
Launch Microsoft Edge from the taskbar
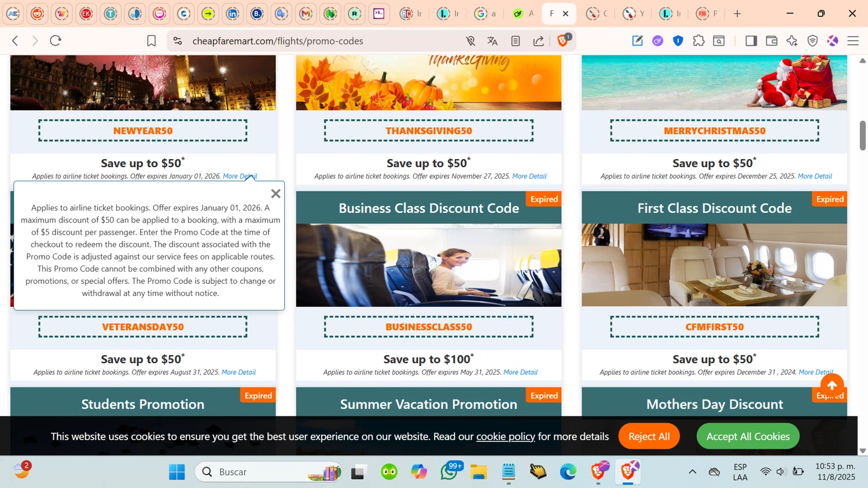[568, 472]
